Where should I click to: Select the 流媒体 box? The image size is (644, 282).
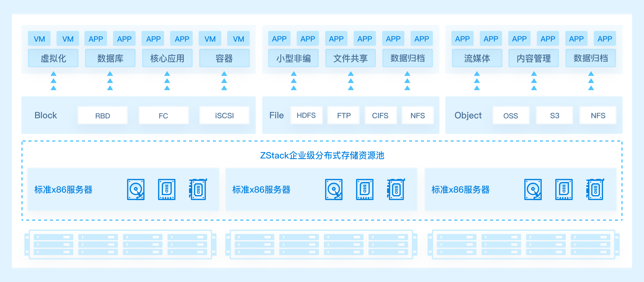coord(477,58)
